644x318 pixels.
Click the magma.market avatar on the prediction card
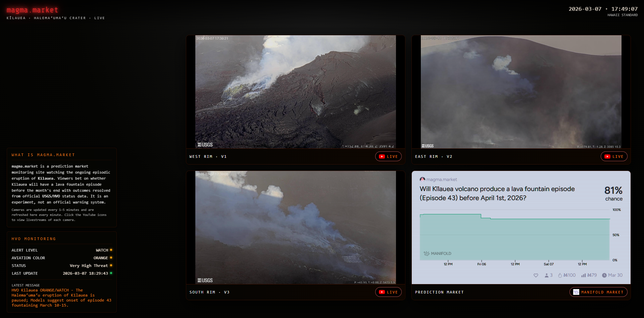pos(422,179)
